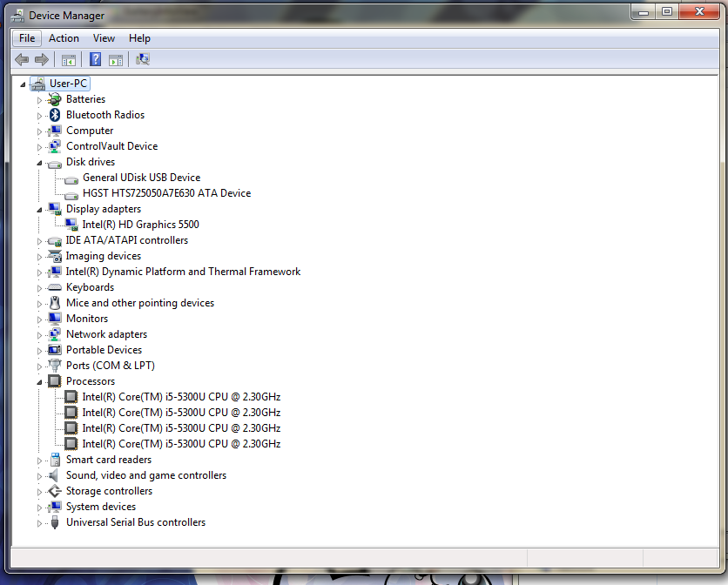The height and width of the screenshot is (585, 728).
Task: Select HGST HTS725050A7E630 ATA Device
Action: [x=166, y=193]
